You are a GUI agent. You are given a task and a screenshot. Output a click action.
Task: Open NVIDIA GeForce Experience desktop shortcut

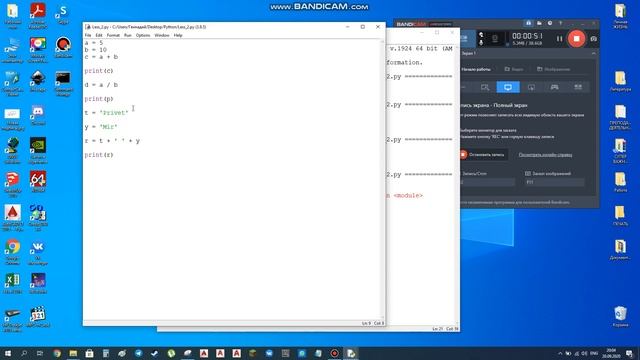(38, 150)
